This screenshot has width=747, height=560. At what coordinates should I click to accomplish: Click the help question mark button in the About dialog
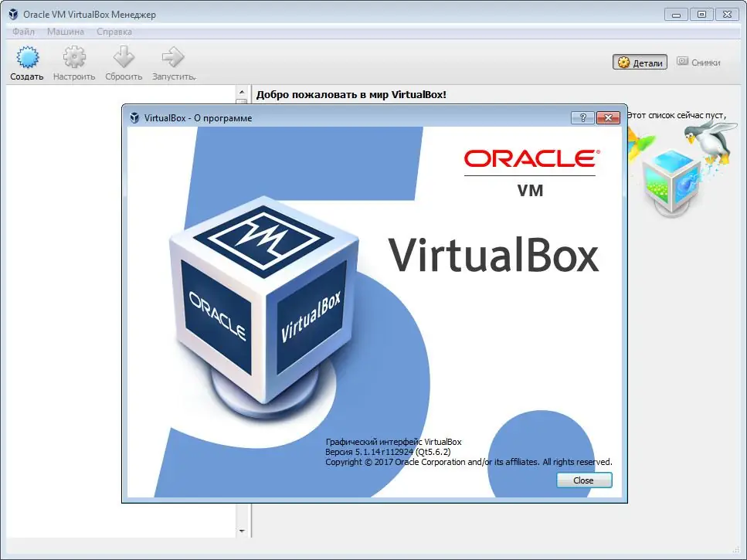point(582,117)
